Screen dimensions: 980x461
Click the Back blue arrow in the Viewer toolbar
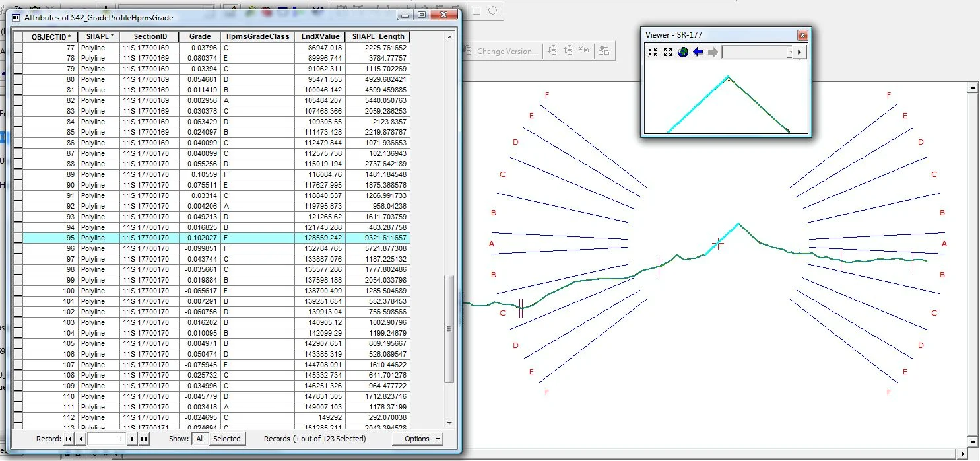point(699,52)
